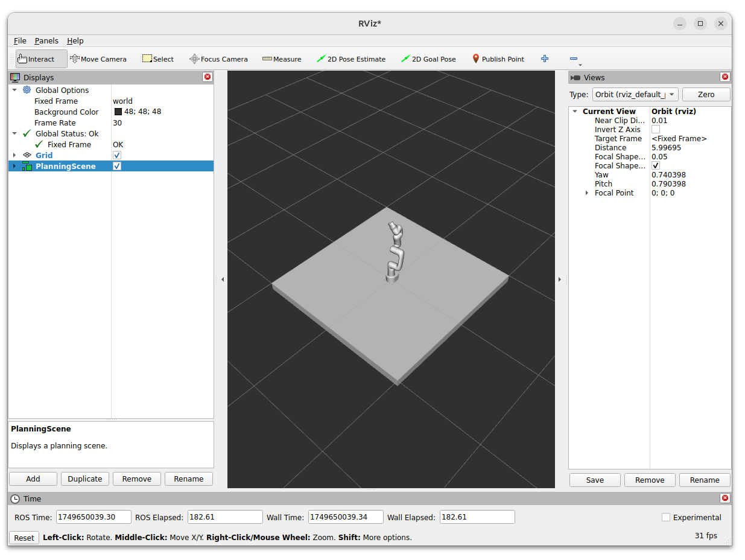Activate the Measure tool
Viewport: 745px width, 560px height.
(282, 59)
